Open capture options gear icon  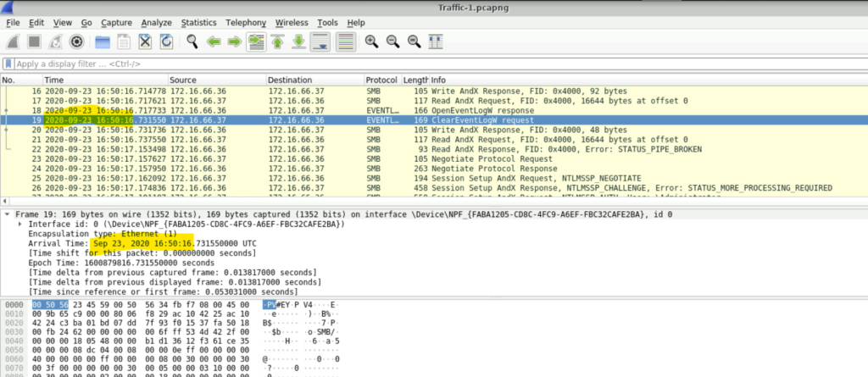coord(76,42)
